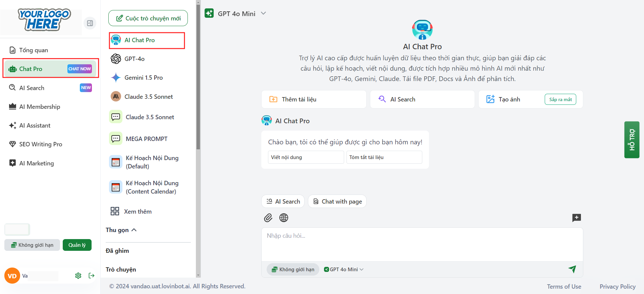
Task: Click the send message paper plane icon
Action: pos(572,269)
